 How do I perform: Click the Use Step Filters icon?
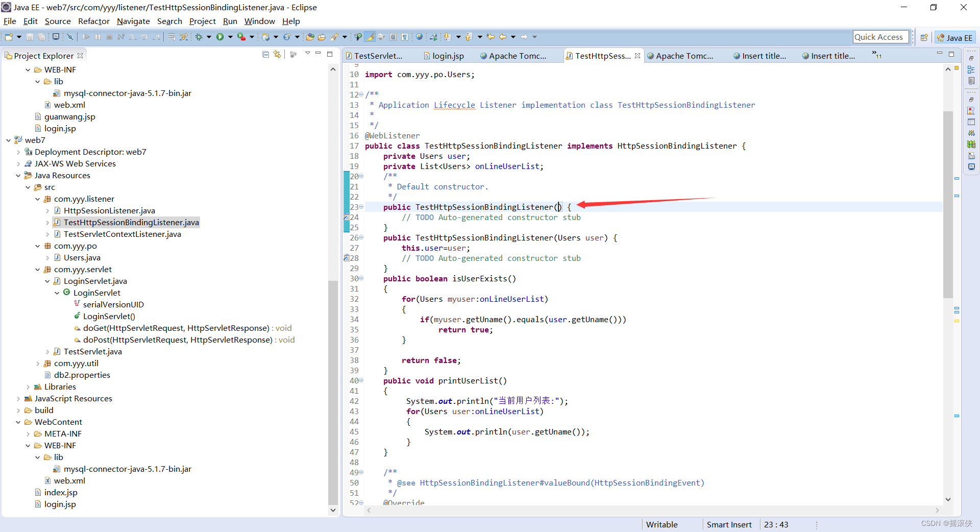184,37
